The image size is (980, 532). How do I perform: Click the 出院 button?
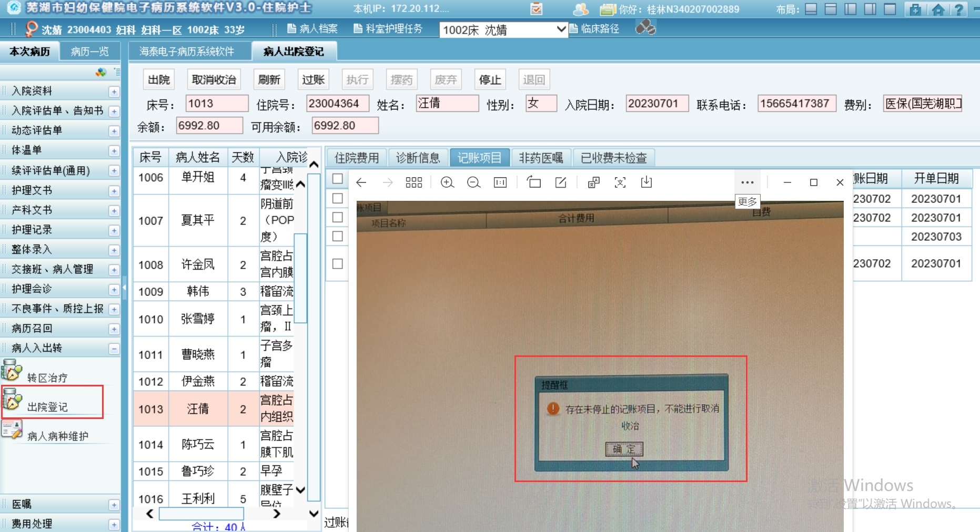[x=159, y=80]
